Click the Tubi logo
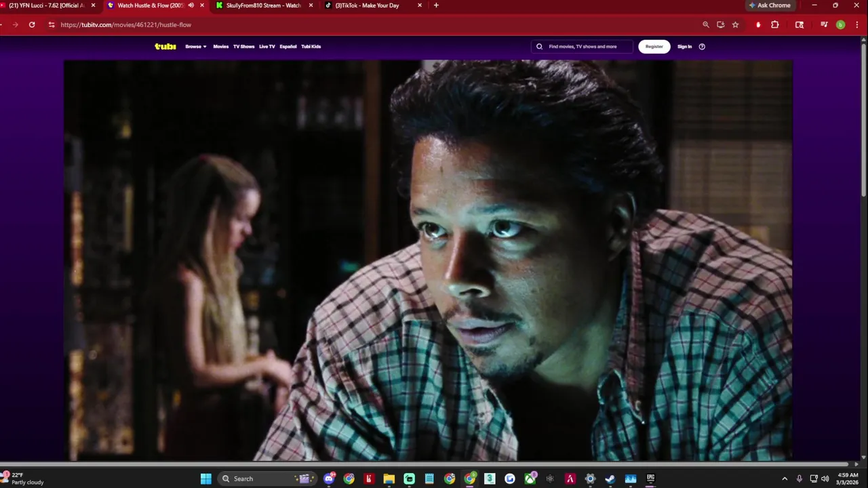Viewport: 868px width, 488px height. coord(165,47)
